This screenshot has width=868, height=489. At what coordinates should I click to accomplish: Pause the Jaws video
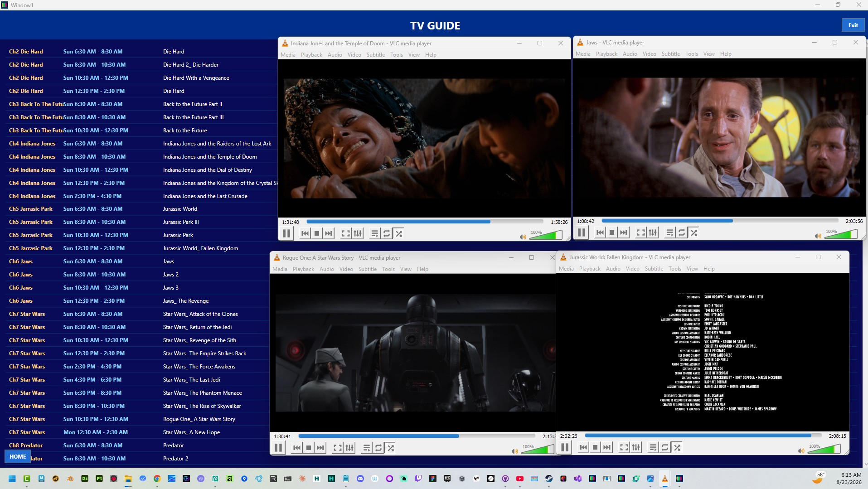point(582,232)
